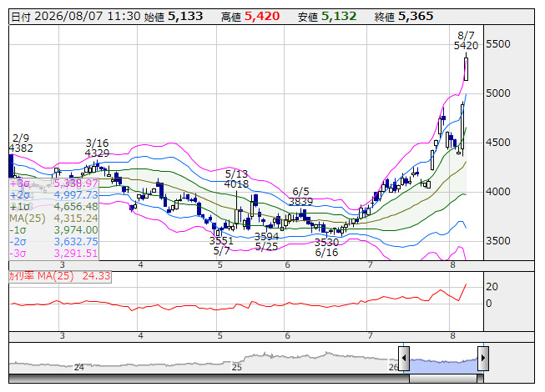Click the +3σ 5,338.97 legend row
Screen dimensions: 545x392
pyautogui.click(x=54, y=183)
